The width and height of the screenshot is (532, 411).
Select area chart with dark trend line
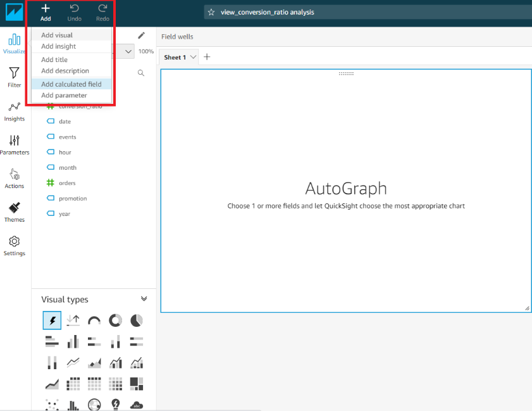pyautogui.click(x=52, y=384)
